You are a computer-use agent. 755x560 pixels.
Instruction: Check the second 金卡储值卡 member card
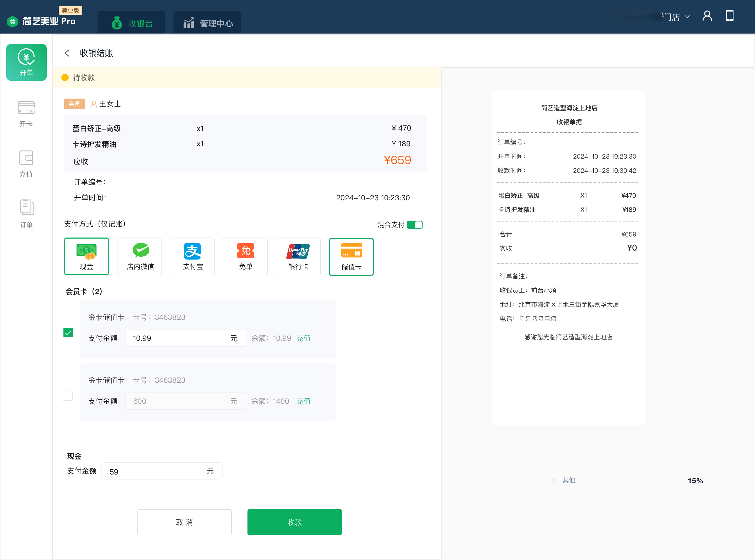tap(68, 396)
